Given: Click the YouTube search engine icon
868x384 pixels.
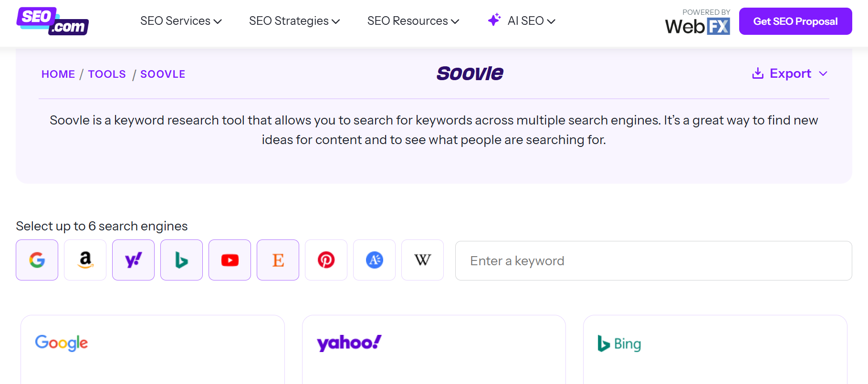Looking at the screenshot, I should coord(230,260).
